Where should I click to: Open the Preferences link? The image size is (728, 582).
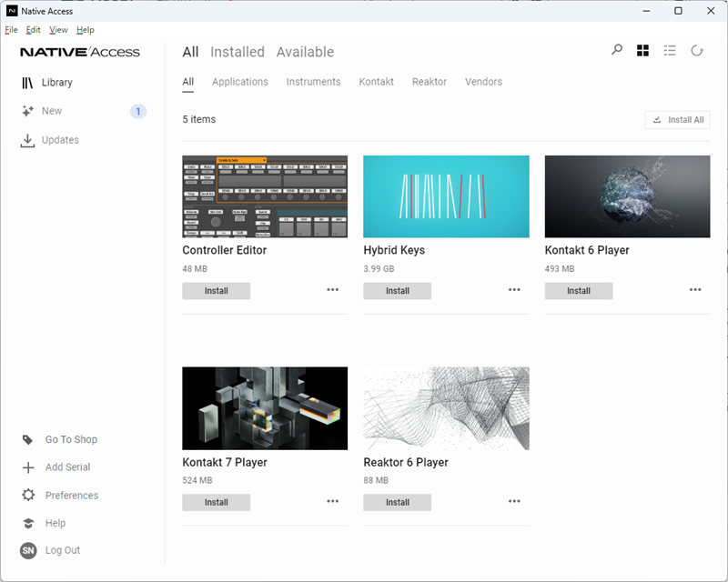(x=72, y=496)
